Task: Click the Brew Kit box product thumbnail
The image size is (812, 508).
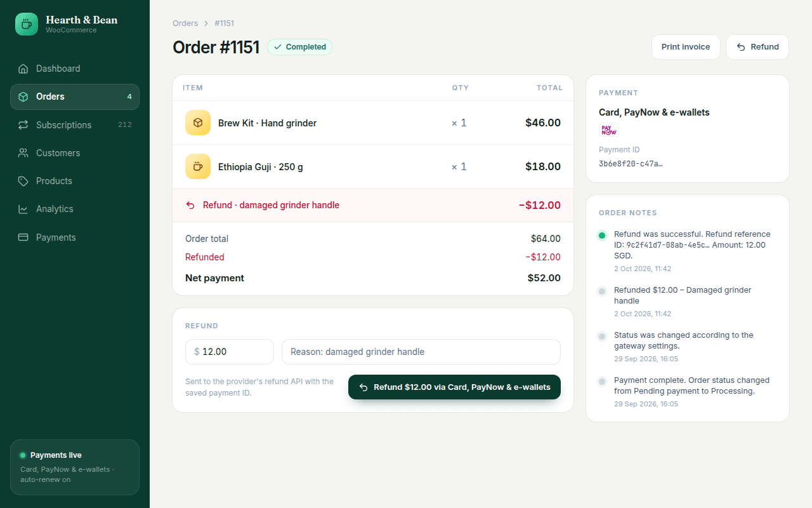Action: pyautogui.click(x=198, y=123)
